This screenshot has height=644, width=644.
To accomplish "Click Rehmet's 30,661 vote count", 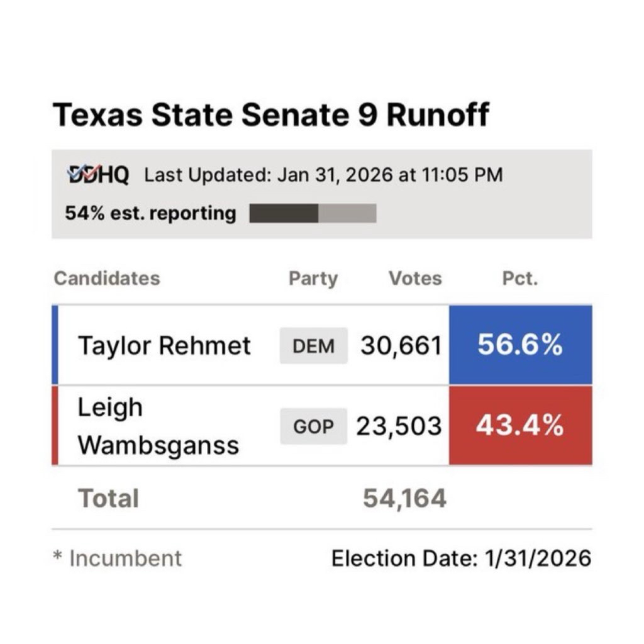I will pos(401,345).
